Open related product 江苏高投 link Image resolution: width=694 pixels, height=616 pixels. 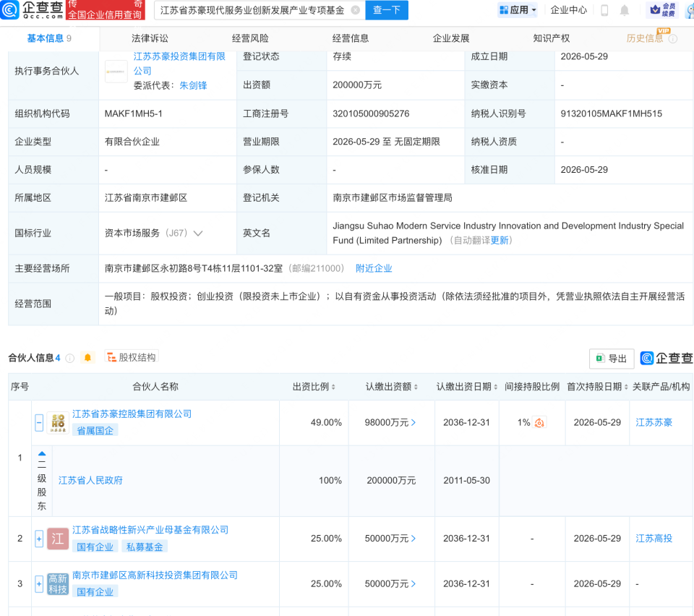pyautogui.click(x=654, y=539)
